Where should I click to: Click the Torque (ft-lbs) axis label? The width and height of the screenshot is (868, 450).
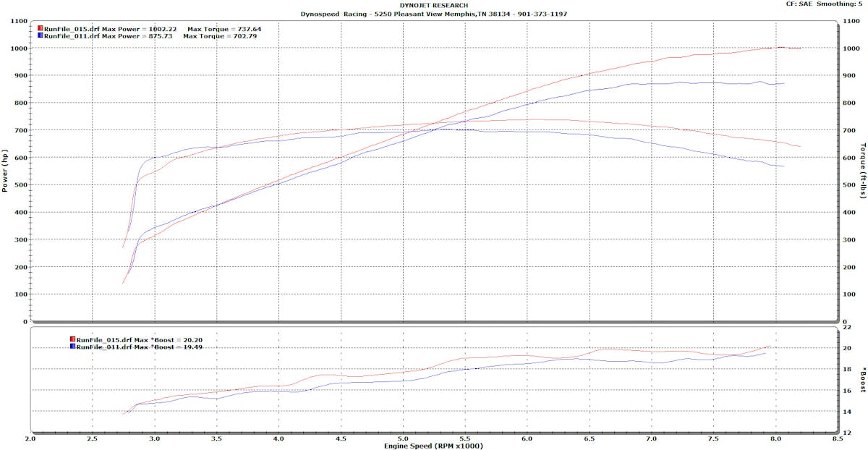click(863, 171)
